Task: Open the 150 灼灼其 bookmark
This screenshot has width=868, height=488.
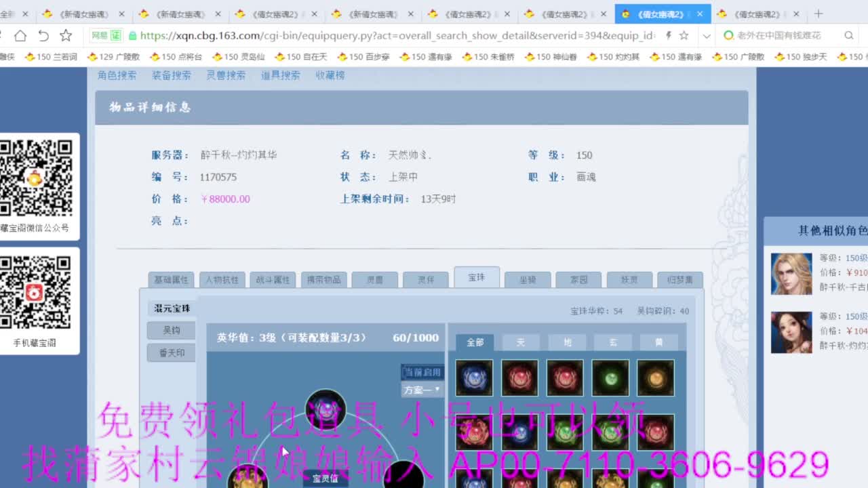Action: tap(612, 57)
